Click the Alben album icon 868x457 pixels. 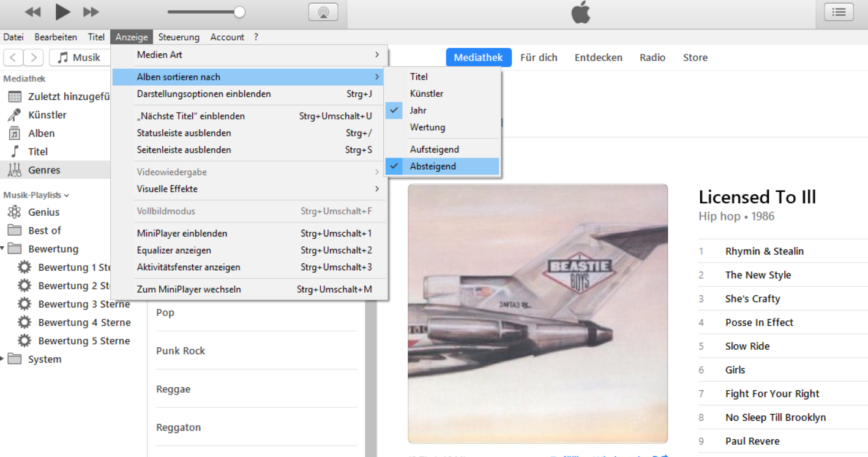click(x=15, y=134)
